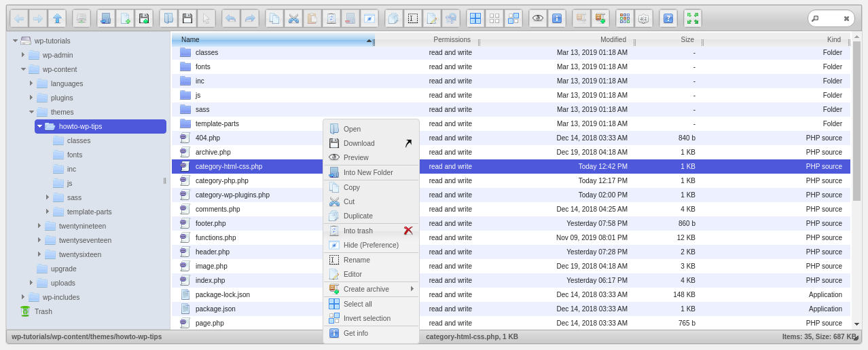Image resolution: width=868 pixels, height=350 pixels.
Task: Click the toolbar Copy icon
Action: pyautogui.click(x=274, y=18)
